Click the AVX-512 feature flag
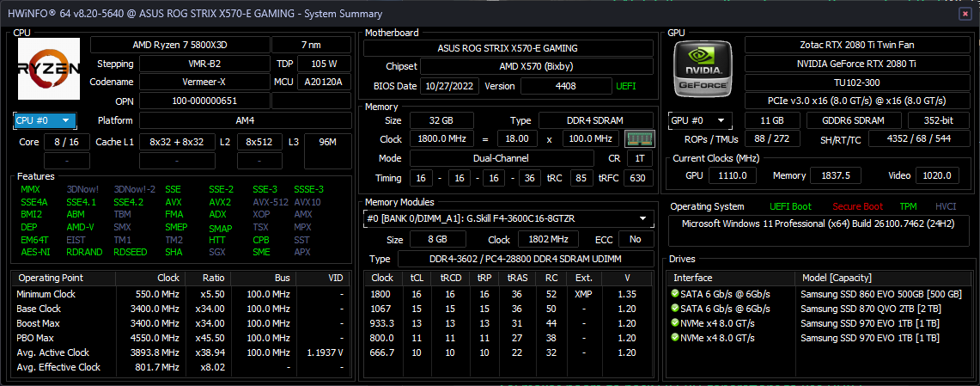 pyautogui.click(x=270, y=202)
